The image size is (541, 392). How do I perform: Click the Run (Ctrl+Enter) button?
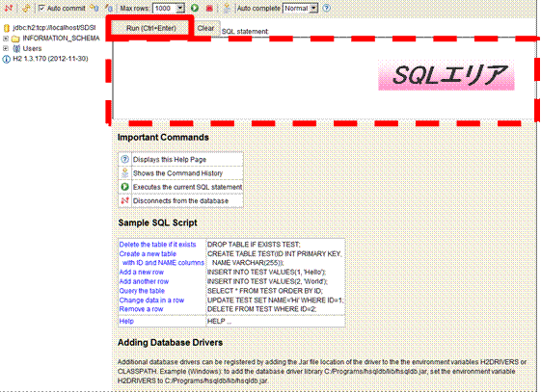(150, 28)
